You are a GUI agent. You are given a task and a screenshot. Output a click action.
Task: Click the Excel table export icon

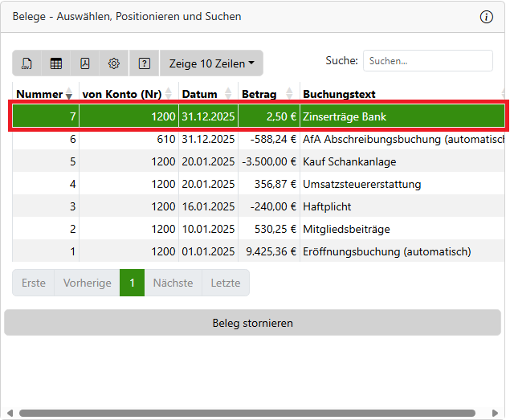[56, 63]
